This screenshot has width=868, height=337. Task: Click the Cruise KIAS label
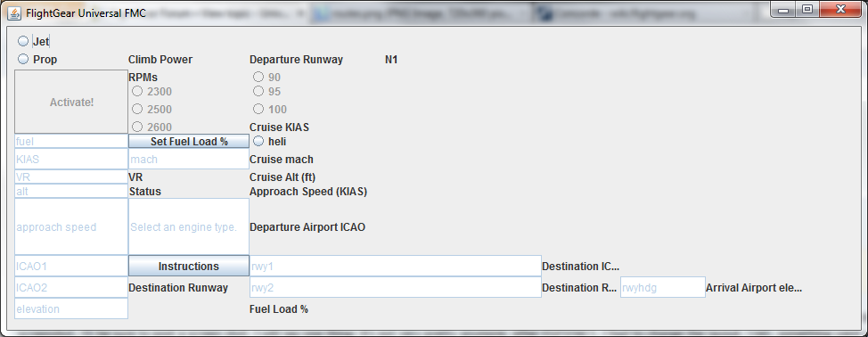[x=279, y=127]
